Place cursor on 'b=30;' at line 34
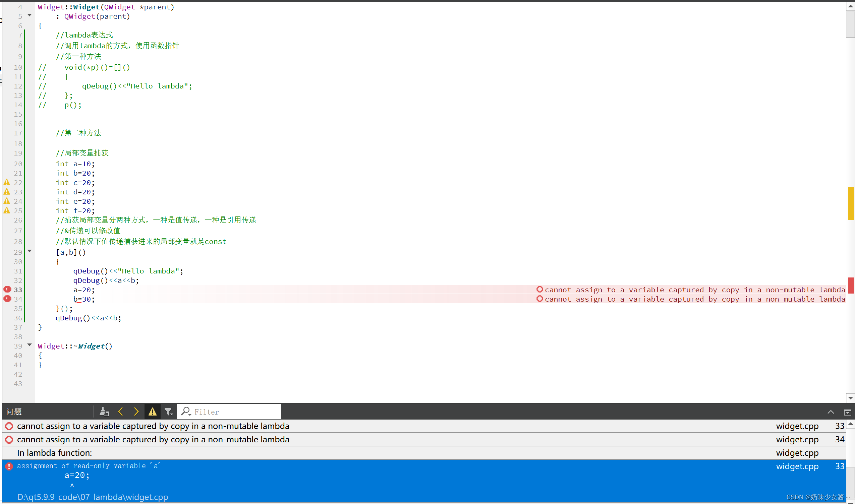Viewport: 855px width, 504px height. (x=84, y=300)
